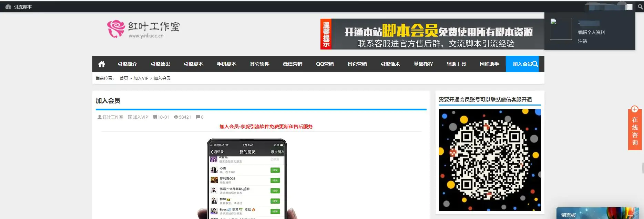The width and height of the screenshot is (644, 219).
Task: Click the orange plus icon on 在线咨询
Action: click(635, 109)
